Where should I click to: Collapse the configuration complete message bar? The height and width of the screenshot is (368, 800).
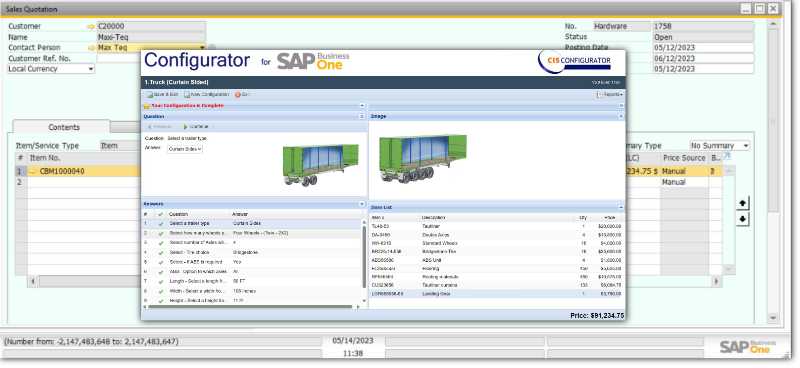362,106
